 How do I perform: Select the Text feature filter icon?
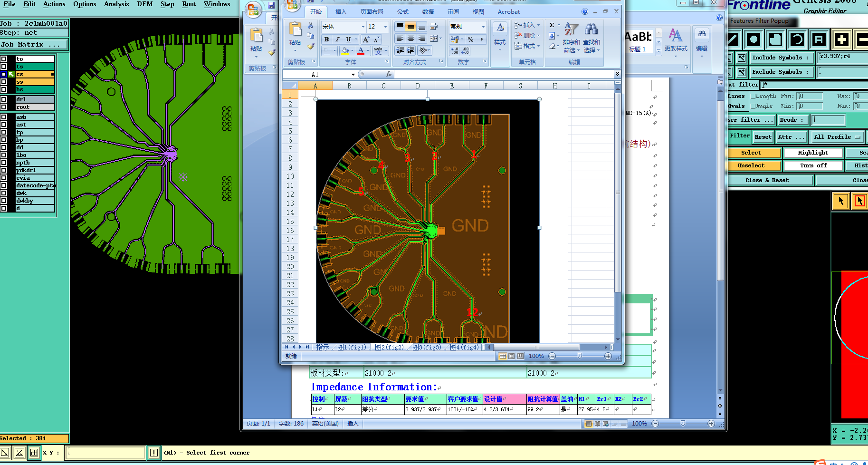[819, 40]
